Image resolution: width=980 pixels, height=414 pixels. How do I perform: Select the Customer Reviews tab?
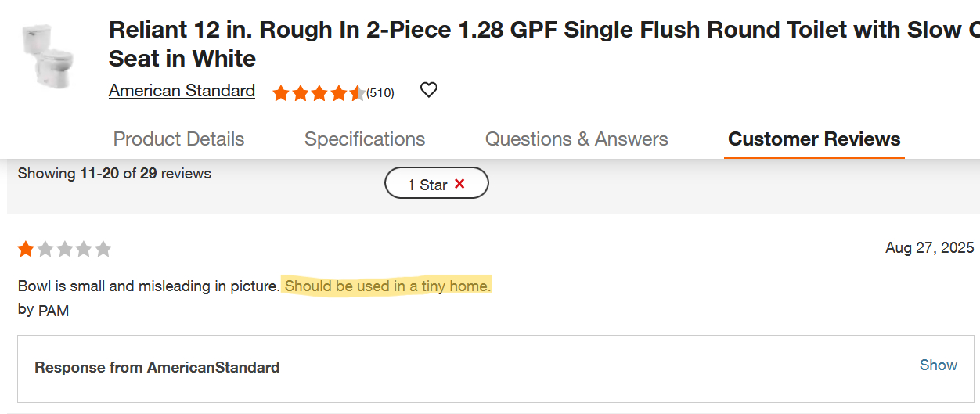[x=814, y=139]
